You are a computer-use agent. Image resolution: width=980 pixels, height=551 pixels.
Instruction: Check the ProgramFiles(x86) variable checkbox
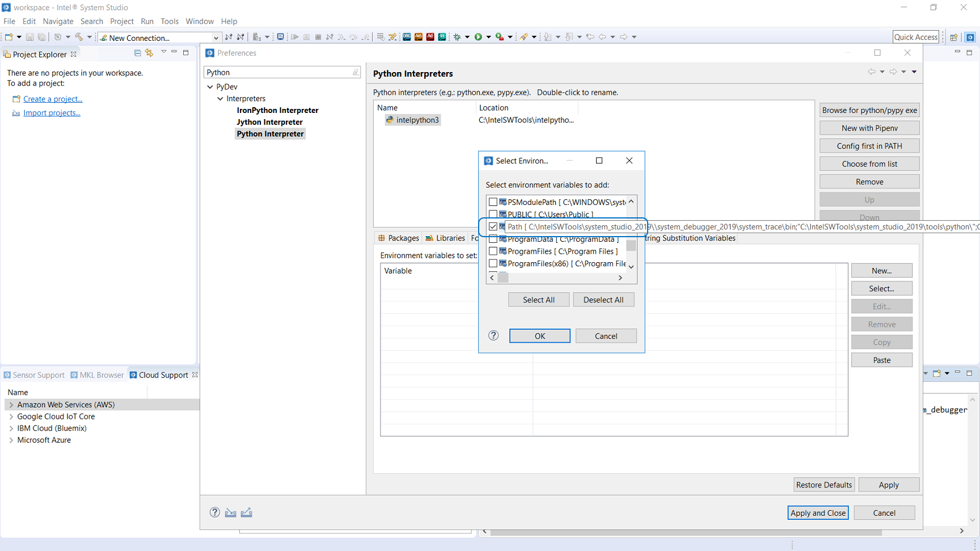(493, 263)
